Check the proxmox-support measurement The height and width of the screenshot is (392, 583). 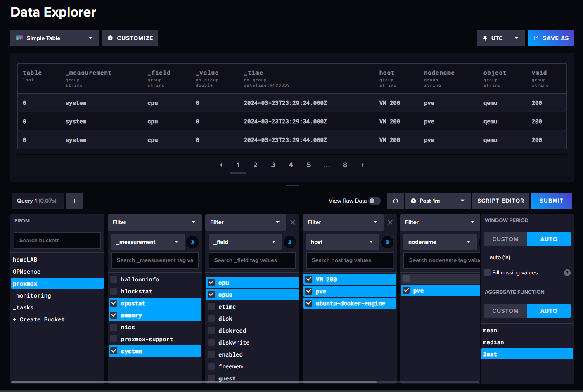[114, 339]
